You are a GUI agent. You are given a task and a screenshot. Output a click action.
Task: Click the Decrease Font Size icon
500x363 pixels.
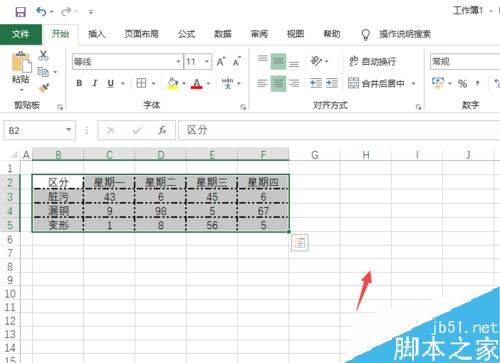[x=237, y=62]
